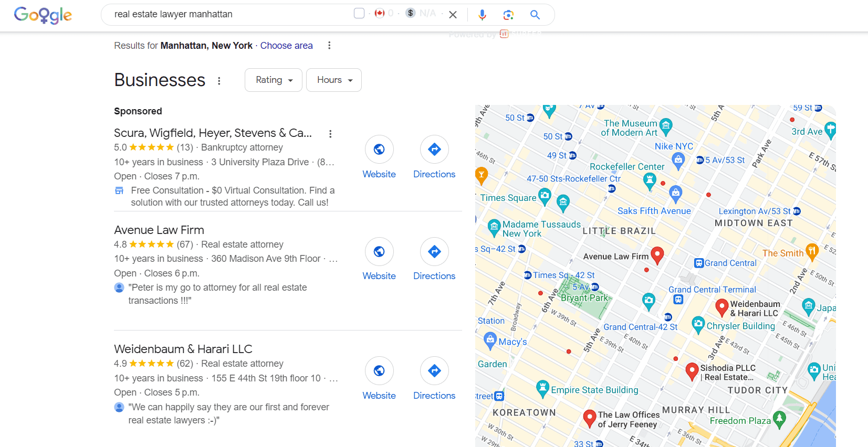Open Scura Wigfield website globe icon
This screenshot has width=868, height=447.
click(379, 150)
